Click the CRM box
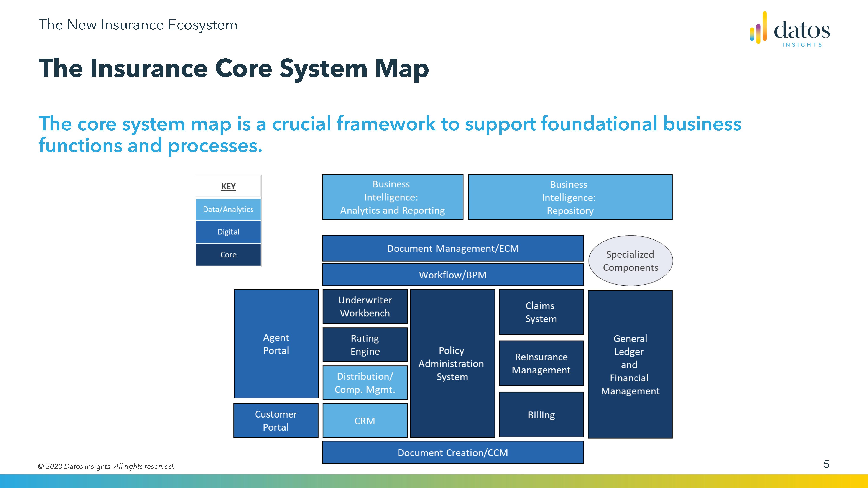Viewport: 868px width, 488px height. (365, 421)
